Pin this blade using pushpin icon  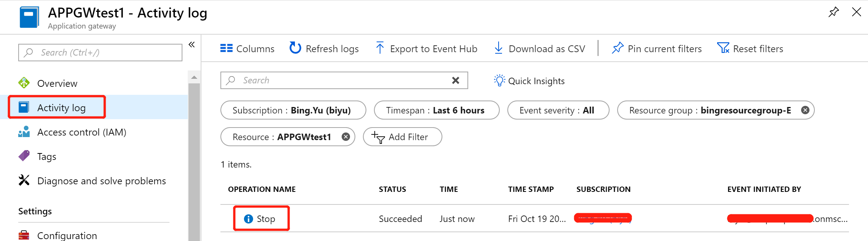pos(833,12)
